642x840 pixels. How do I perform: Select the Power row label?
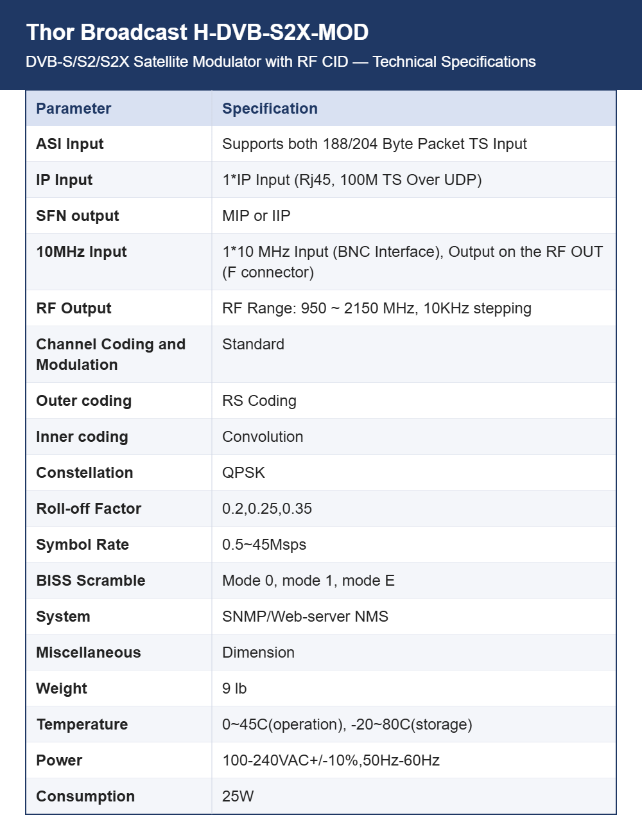[x=59, y=760]
